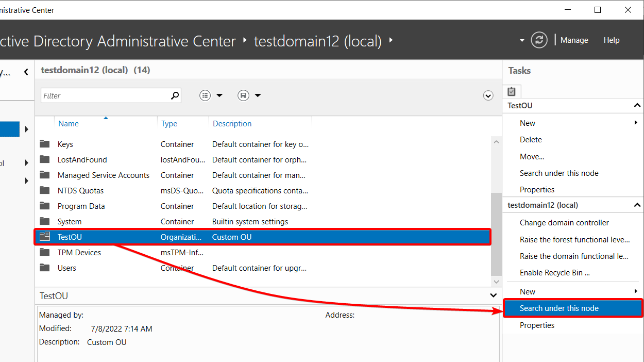
Task: Click Raise the forest functional level task
Action: [x=574, y=240]
